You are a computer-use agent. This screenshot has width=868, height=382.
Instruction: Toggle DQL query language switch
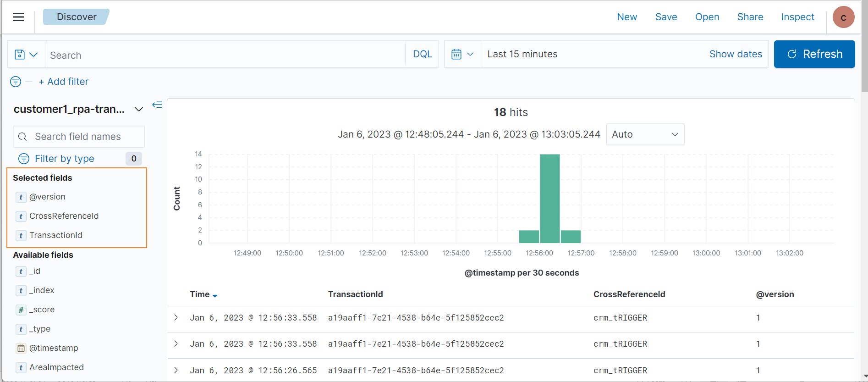click(422, 54)
